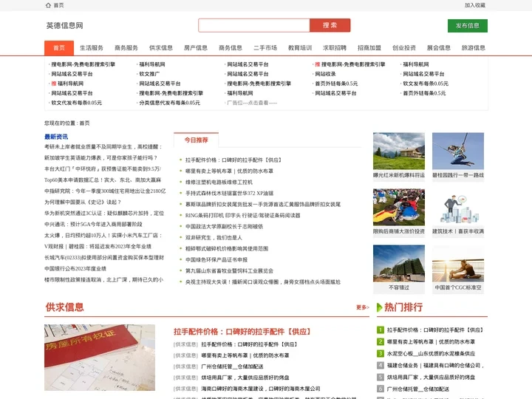Click the 英德信息网 site logo
The height and width of the screenshot is (399, 532).
[65, 25]
